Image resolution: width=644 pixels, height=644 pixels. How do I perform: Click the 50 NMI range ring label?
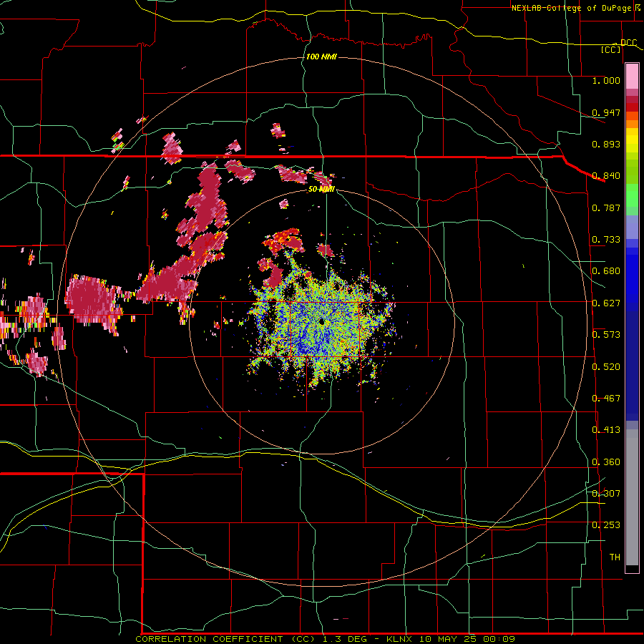[321, 189]
